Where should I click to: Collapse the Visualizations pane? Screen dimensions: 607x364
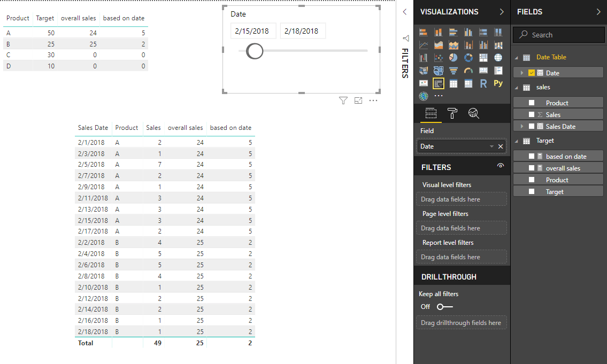click(502, 12)
